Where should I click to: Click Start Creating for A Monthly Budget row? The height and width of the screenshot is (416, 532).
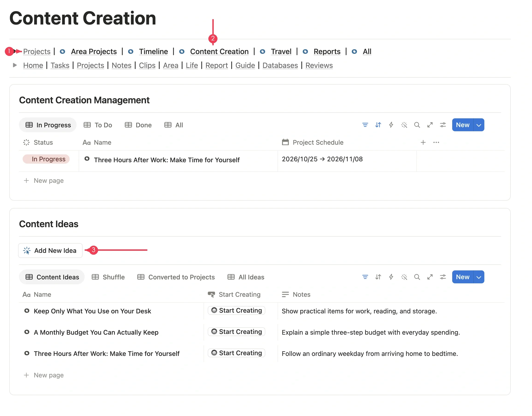[236, 332]
